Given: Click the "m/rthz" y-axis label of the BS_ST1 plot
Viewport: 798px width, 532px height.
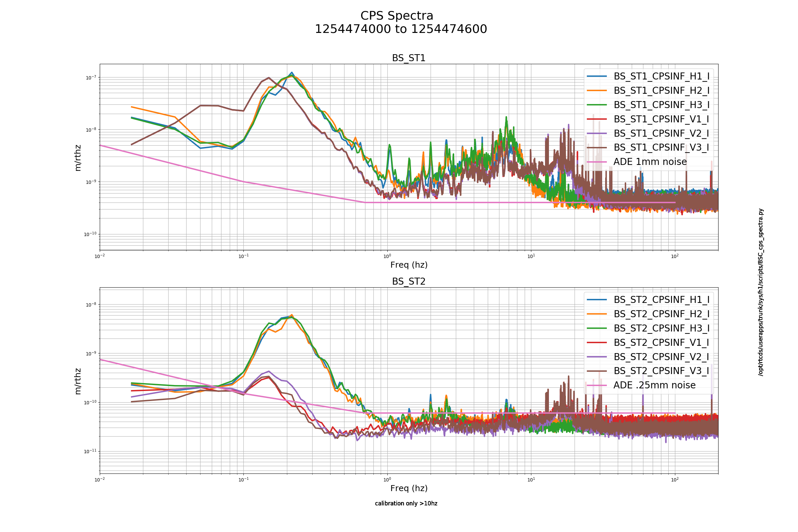Looking at the screenshot, I should coord(78,158).
